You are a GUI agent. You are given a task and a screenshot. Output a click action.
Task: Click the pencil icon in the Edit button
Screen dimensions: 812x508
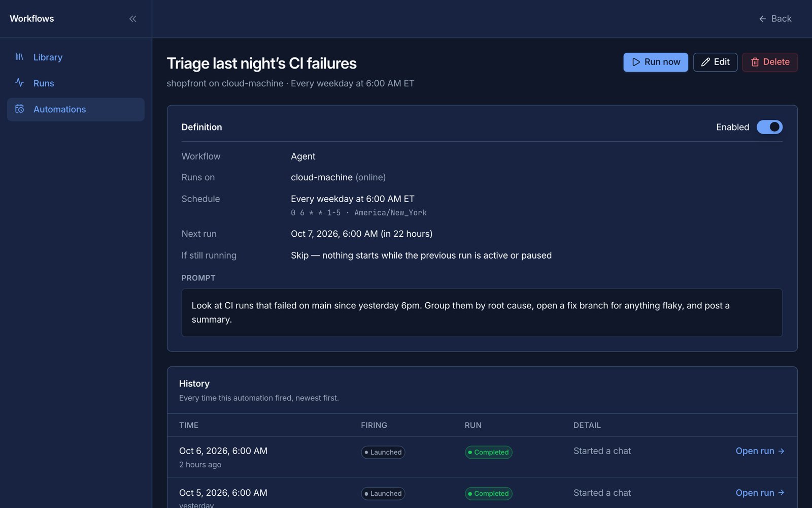click(x=705, y=62)
